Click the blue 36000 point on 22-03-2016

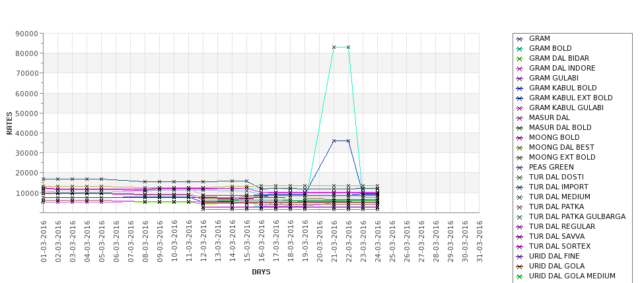click(348, 141)
